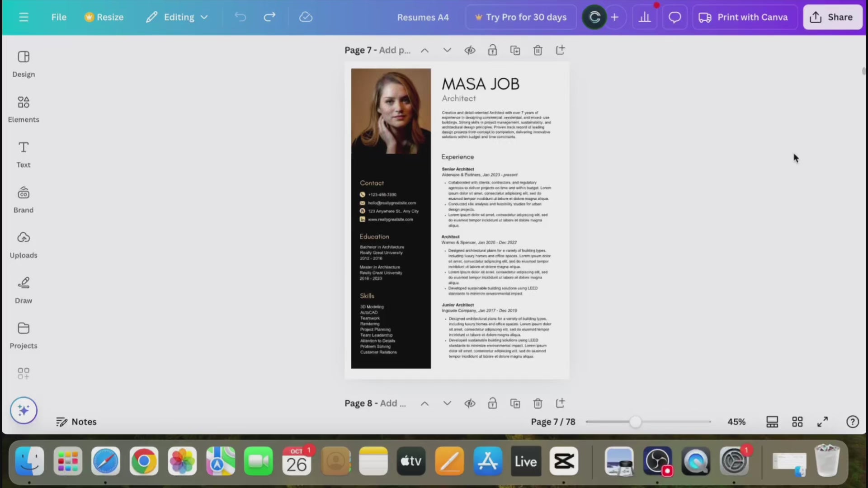Move Page 8 up
The image size is (868, 488).
tap(425, 403)
